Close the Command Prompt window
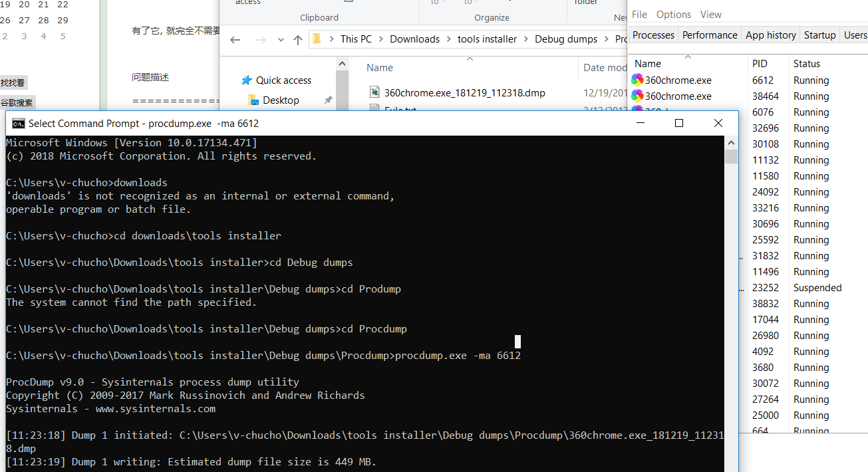The width and height of the screenshot is (868, 472). point(718,123)
